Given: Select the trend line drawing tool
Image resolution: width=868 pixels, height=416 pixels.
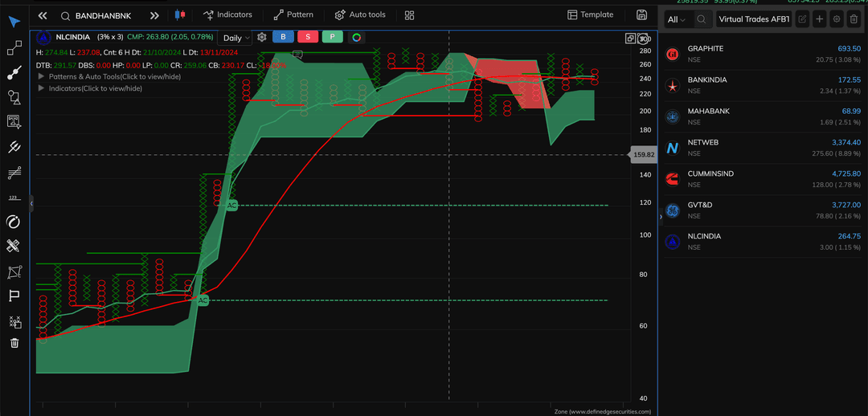Looking at the screenshot, I should tap(14, 73).
